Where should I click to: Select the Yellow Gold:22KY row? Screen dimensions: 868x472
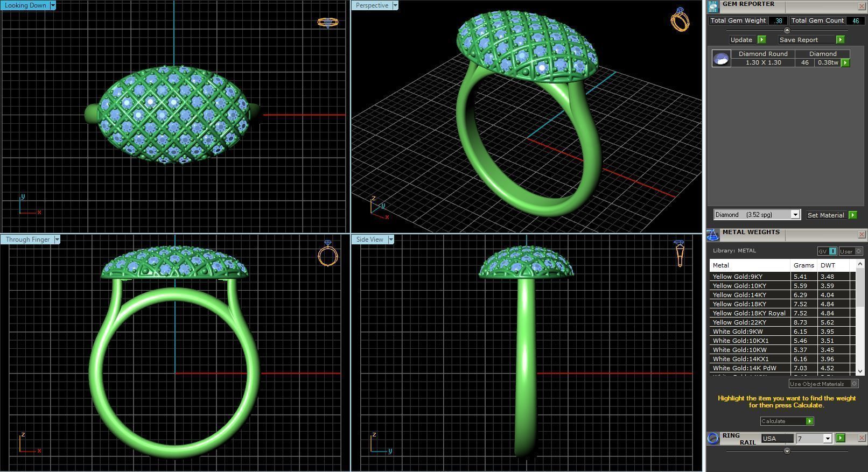click(x=782, y=322)
